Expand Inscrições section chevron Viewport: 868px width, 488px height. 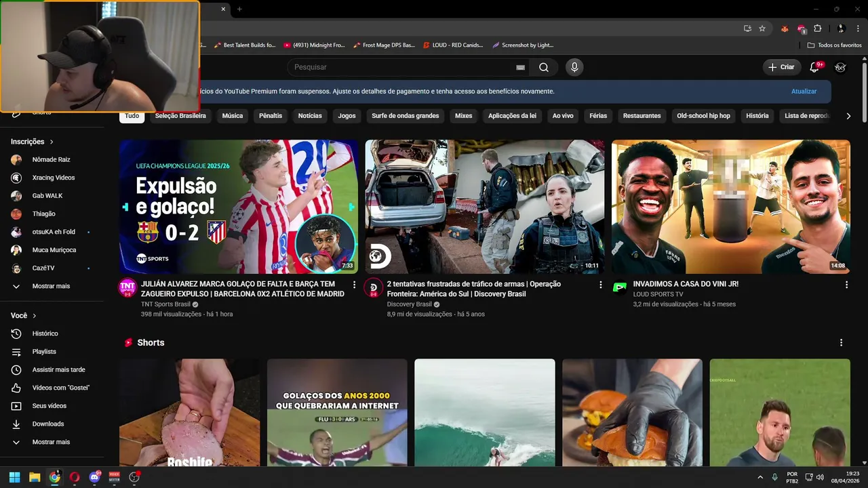coord(52,142)
